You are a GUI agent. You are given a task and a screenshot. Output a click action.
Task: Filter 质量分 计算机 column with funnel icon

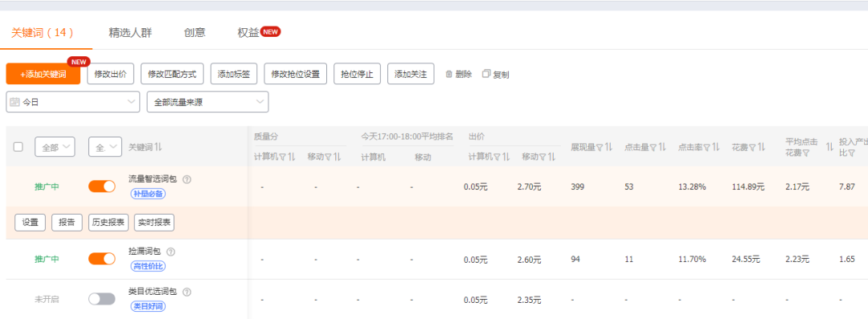281,157
